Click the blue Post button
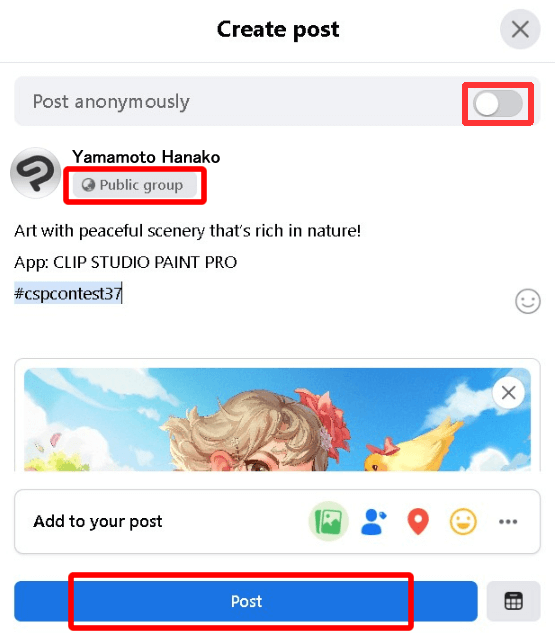The width and height of the screenshot is (555, 633). pos(246,601)
